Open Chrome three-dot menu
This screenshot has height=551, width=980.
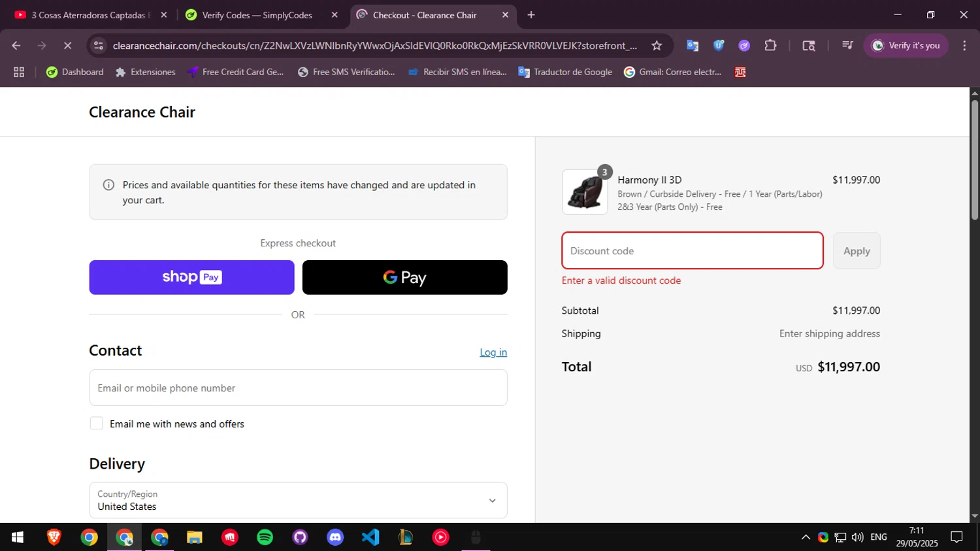tap(964, 46)
